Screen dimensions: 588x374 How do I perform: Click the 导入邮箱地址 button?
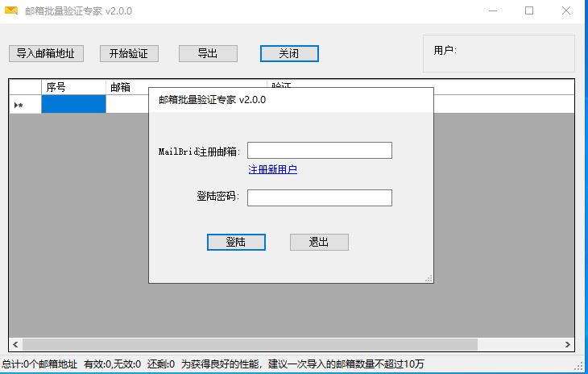[x=46, y=54]
